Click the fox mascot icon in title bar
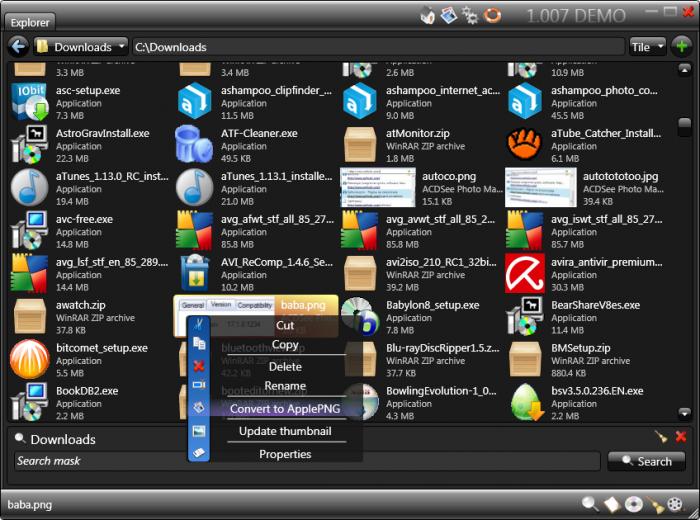 pyautogui.click(x=428, y=16)
